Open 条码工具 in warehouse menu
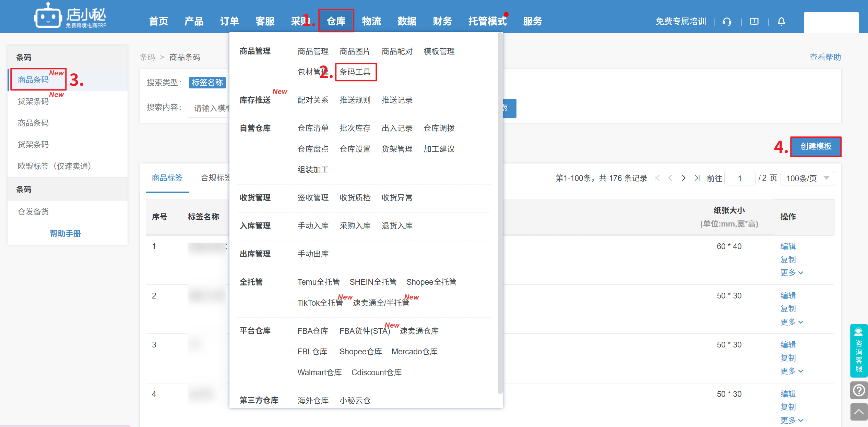The width and height of the screenshot is (868, 427). [x=355, y=72]
